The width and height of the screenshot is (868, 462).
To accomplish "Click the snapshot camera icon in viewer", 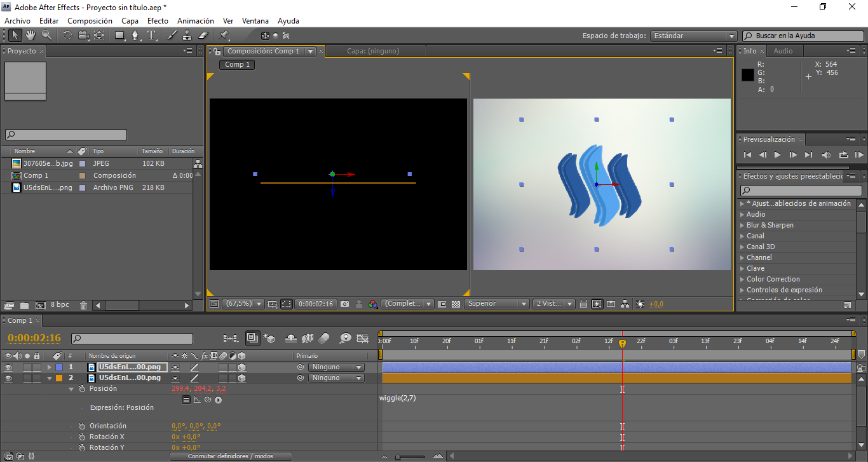I will (x=344, y=304).
